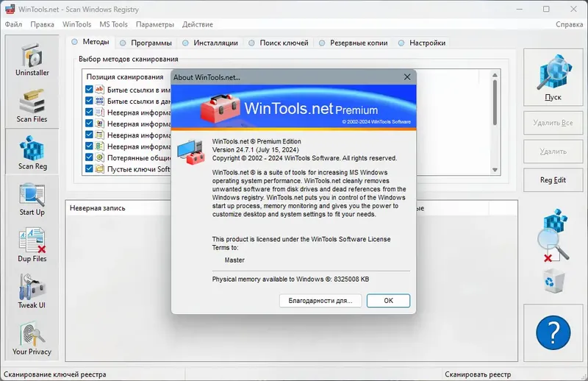Switch to the Инсталляции tab
This screenshot has width=588, height=381.
click(210, 43)
